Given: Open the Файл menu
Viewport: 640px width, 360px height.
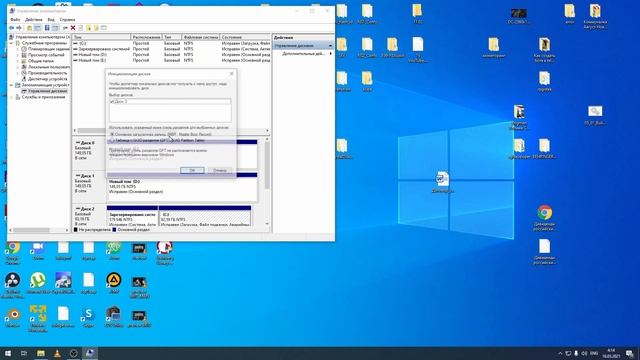Looking at the screenshot, I should (x=15, y=20).
